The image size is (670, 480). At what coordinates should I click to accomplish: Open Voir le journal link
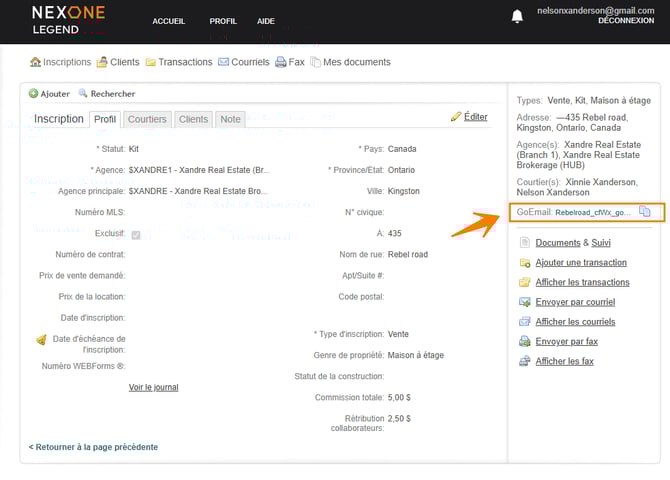(x=153, y=387)
